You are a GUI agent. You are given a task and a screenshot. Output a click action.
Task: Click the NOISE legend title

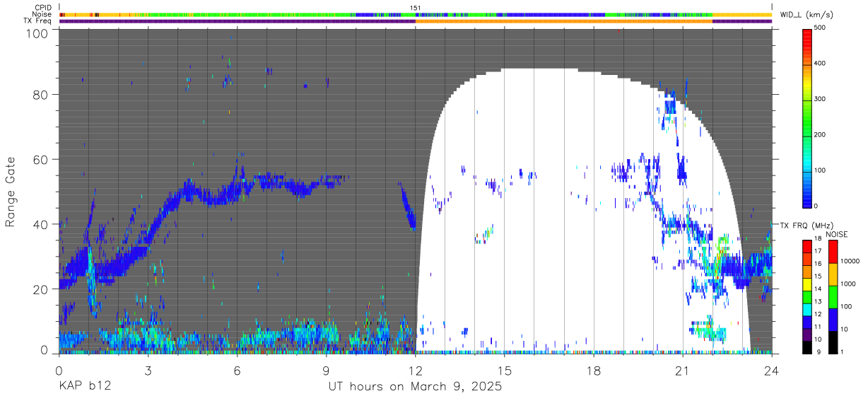click(837, 234)
